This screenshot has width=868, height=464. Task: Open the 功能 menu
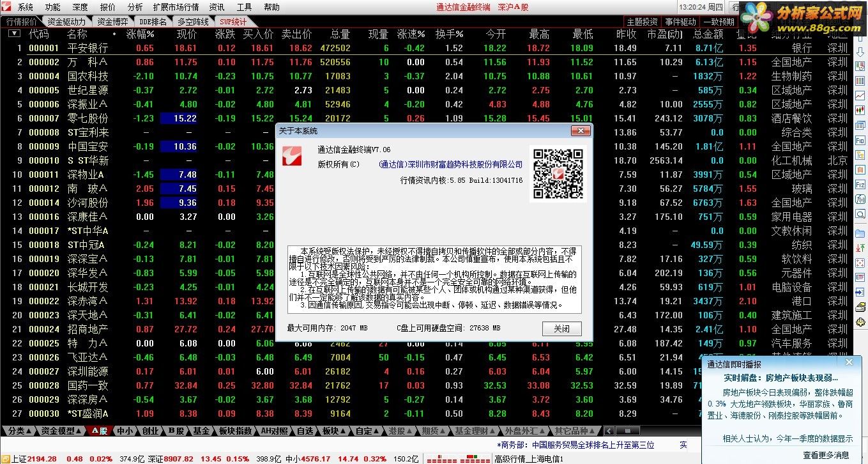tap(52, 7)
